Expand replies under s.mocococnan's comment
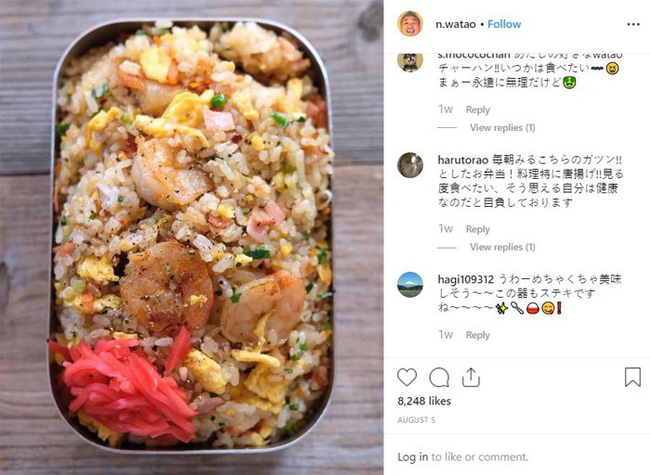Image resolution: width=650 pixels, height=475 pixels. (x=502, y=128)
